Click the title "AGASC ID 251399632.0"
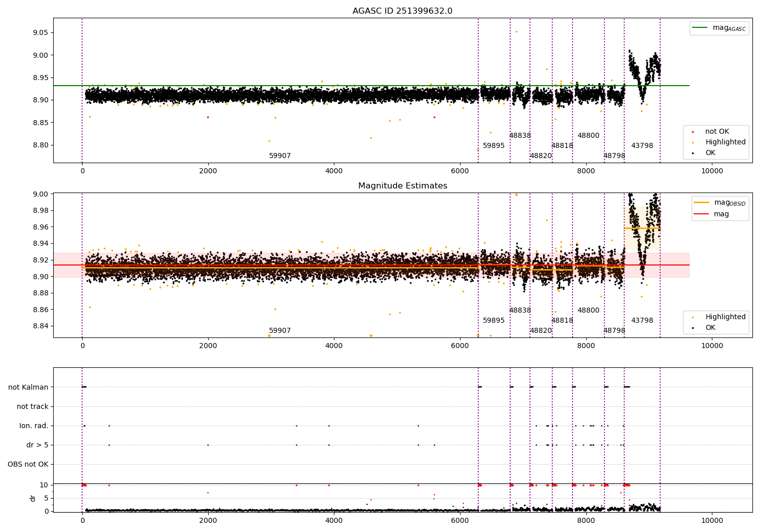 click(x=402, y=11)
